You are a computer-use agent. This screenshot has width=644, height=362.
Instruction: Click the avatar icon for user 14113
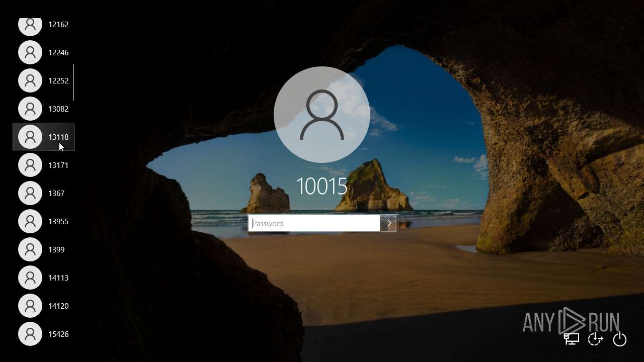(30, 278)
